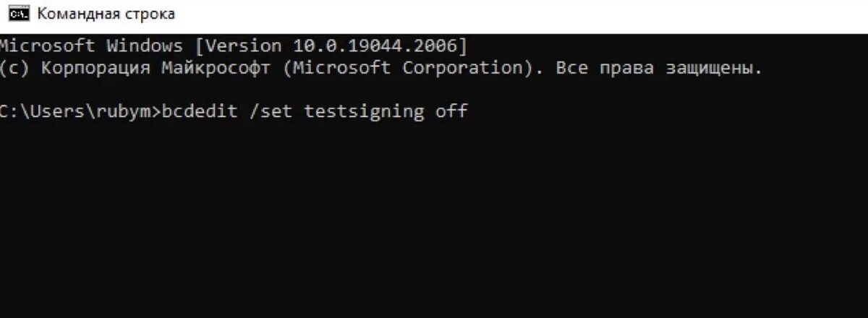Click the empty title bar area
Viewport: 868px width, 318px height.
point(521,14)
